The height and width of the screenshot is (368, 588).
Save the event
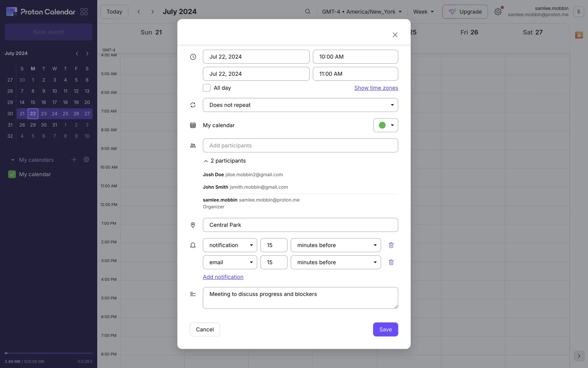pyautogui.click(x=385, y=329)
